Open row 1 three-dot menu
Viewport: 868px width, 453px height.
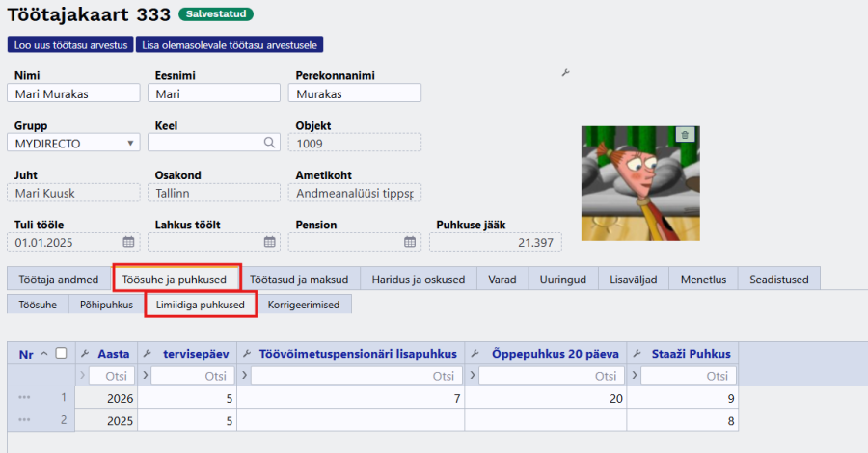click(23, 397)
